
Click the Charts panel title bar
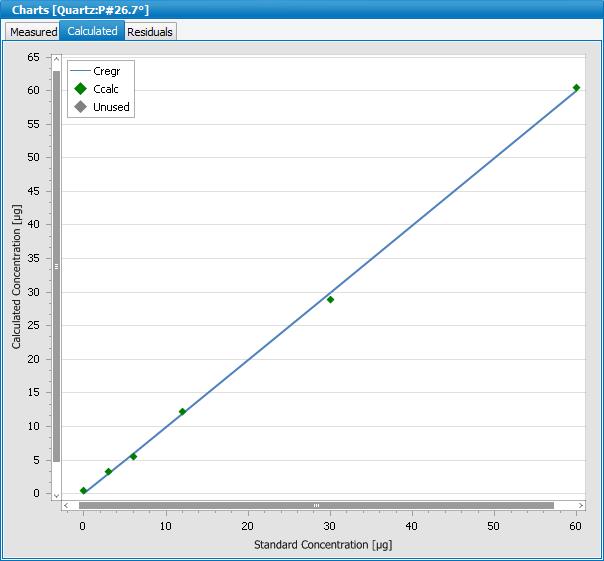click(302, 9)
